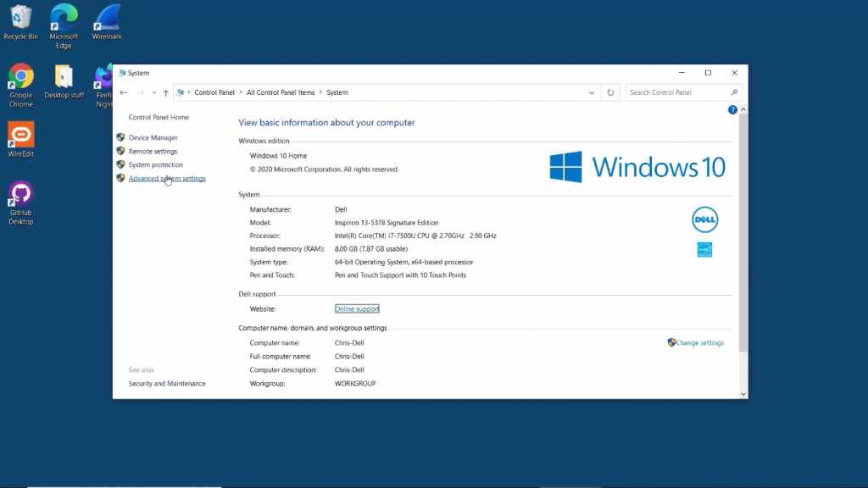Click the search magnifier in Control Panel
The image size is (868, 488).
tap(734, 92)
